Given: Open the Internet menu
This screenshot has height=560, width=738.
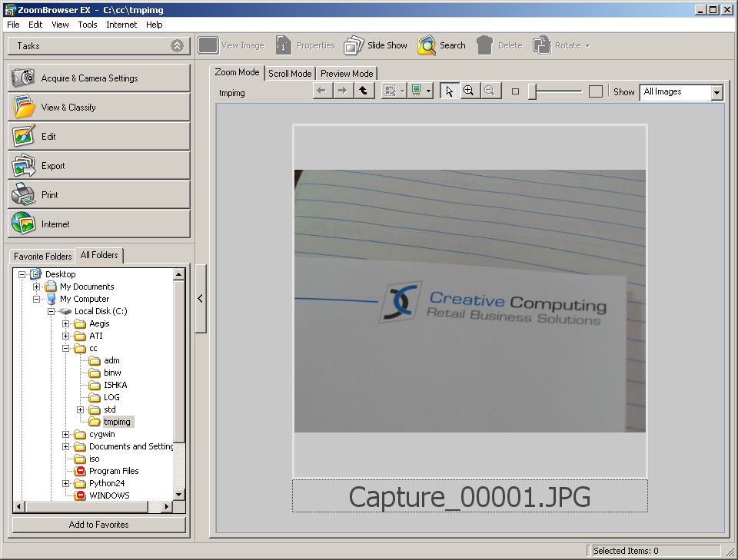Looking at the screenshot, I should (x=121, y=25).
